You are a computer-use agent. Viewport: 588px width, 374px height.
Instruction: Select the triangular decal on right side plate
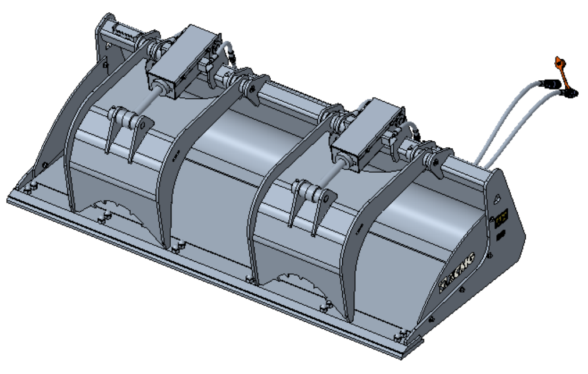496,200
